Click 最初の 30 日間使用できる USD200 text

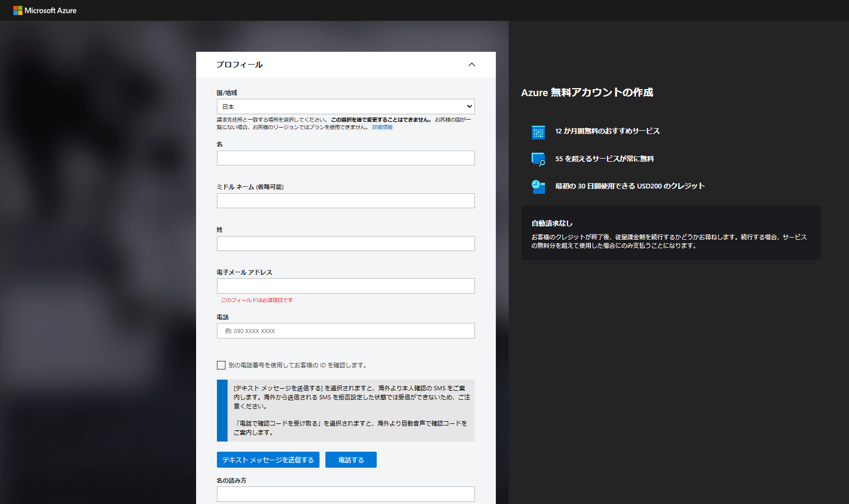click(x=630, y=186)
